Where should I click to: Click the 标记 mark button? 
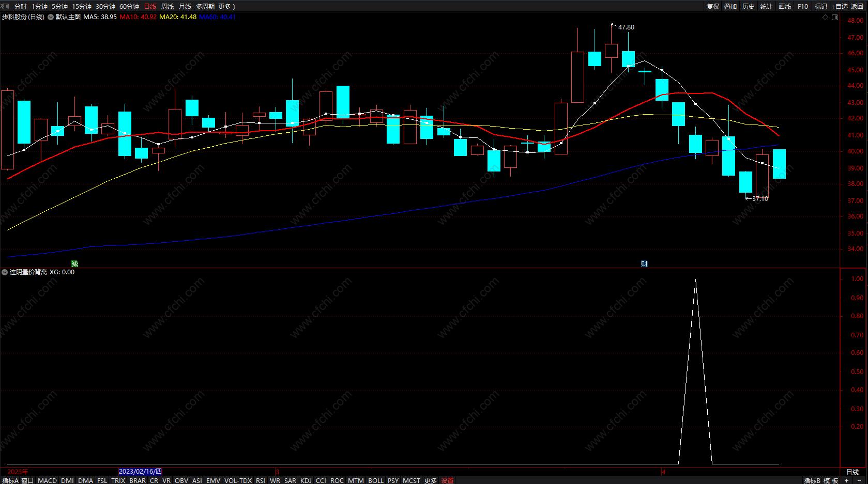[x=821, y=7]
